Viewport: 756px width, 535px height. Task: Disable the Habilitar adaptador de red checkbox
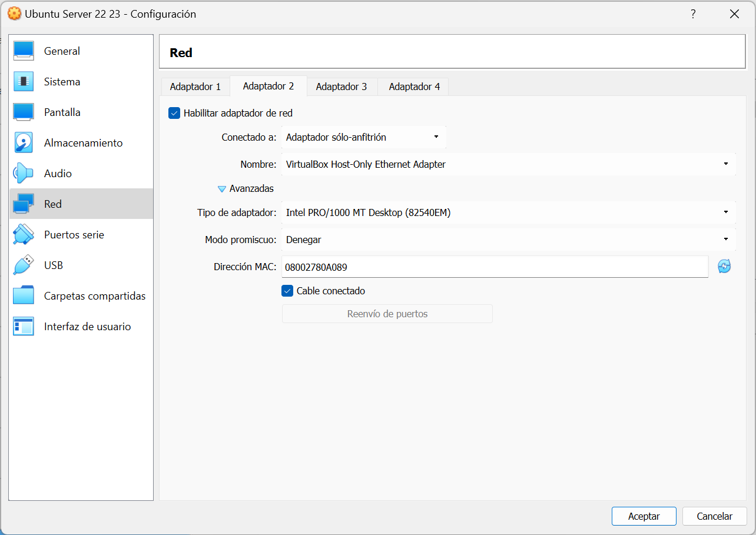coord(174,114)
